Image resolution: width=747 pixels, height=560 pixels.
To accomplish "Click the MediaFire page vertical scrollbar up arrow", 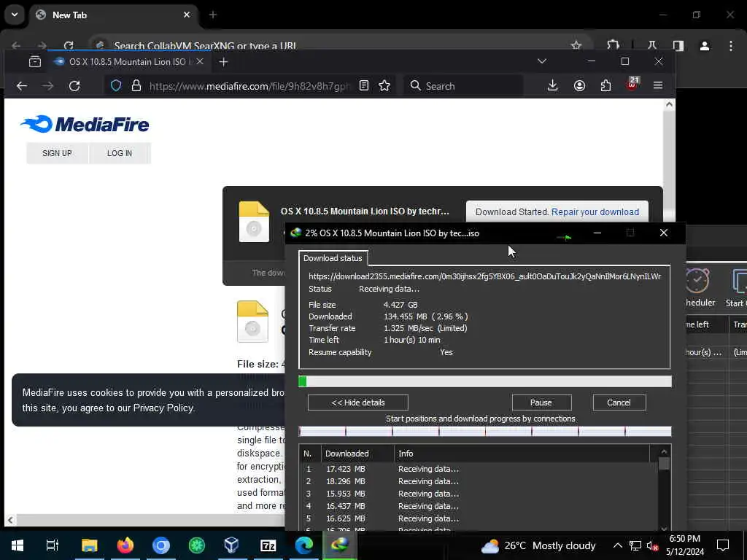I will [x=670, y=104].
